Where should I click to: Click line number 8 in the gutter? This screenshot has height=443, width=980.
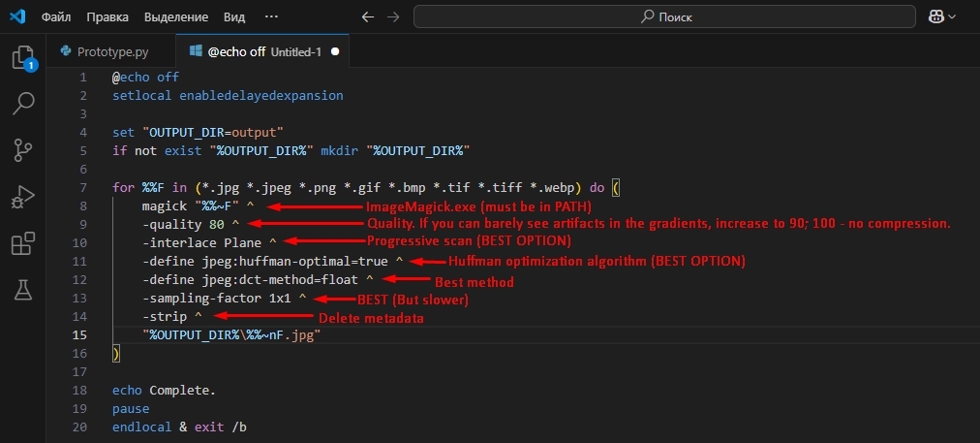pos(83,206)
